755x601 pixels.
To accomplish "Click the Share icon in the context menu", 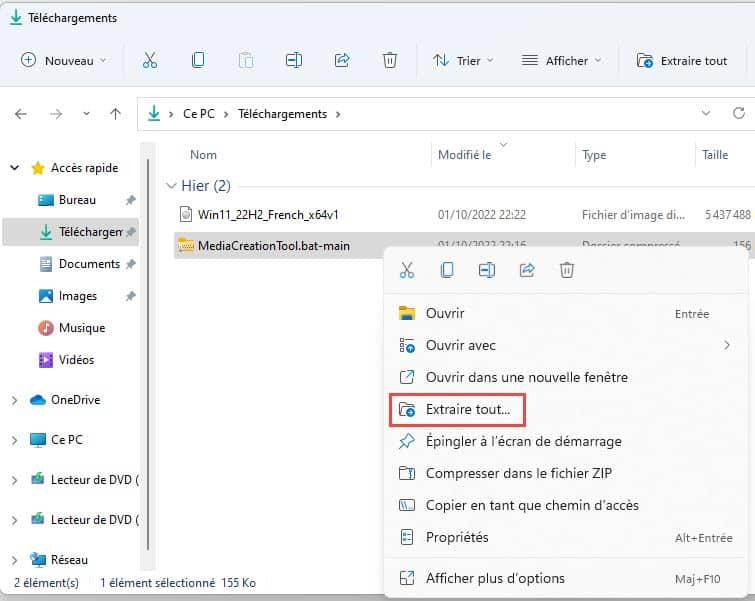I will 527,270.
